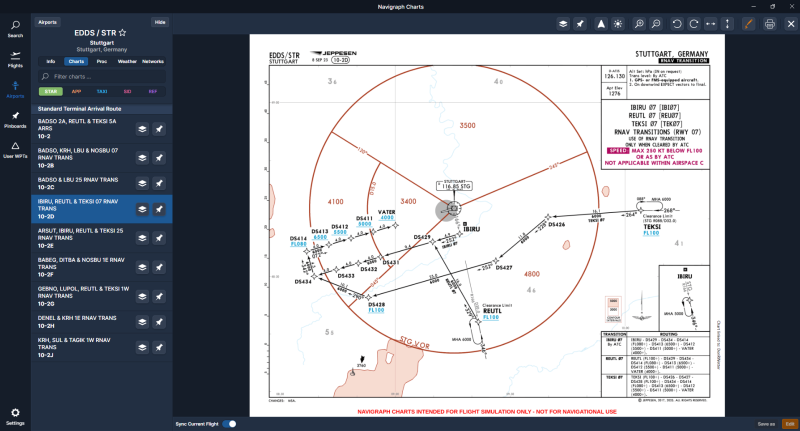
Task: Toggle day/night brightness mode icon
Action: click(x=618, y=24)
